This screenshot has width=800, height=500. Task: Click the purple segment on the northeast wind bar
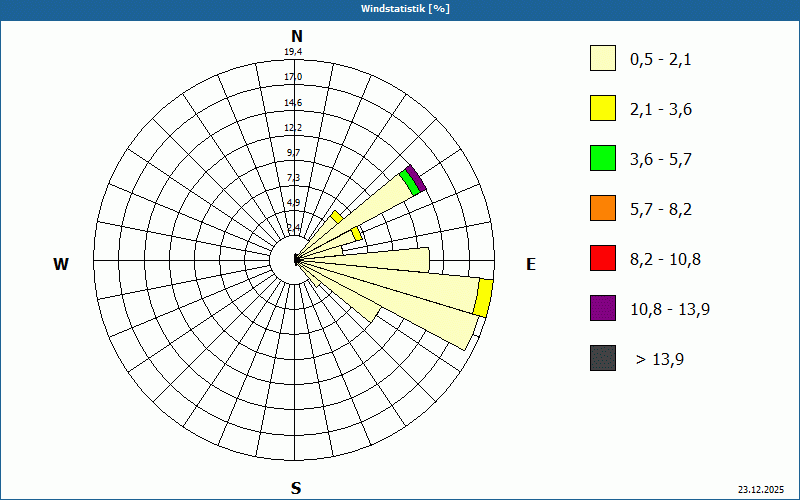click(416, 179)
